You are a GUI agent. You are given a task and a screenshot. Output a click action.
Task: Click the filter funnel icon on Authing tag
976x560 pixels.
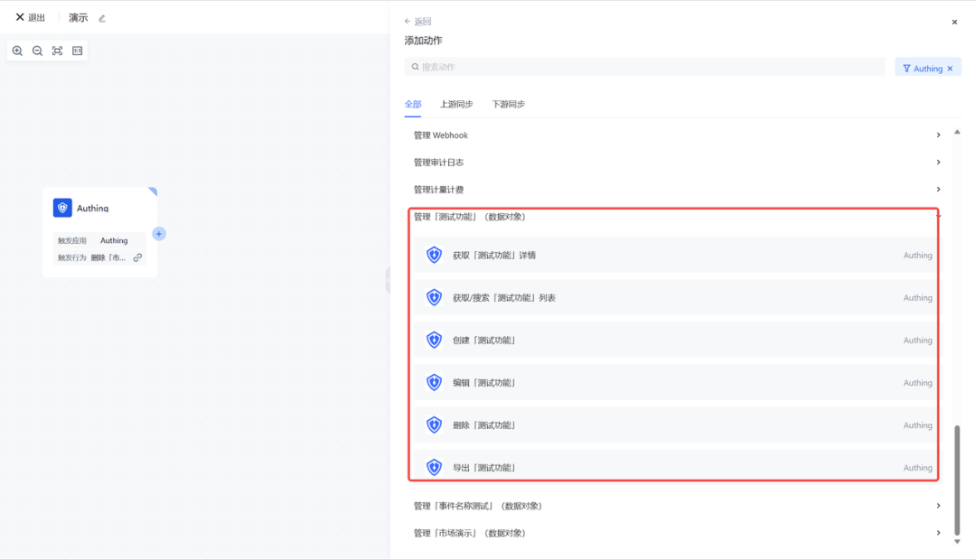[x=906, y=69]
